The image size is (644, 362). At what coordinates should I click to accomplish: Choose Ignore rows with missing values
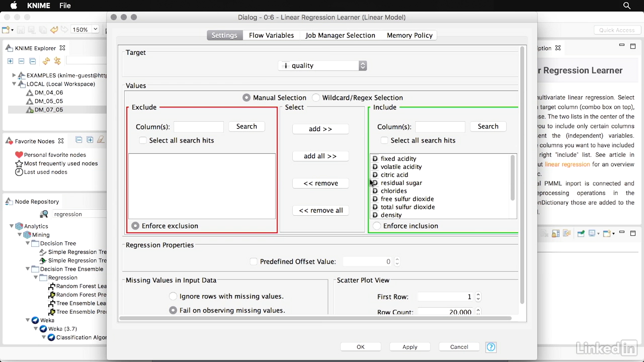[x=173, y=296]
